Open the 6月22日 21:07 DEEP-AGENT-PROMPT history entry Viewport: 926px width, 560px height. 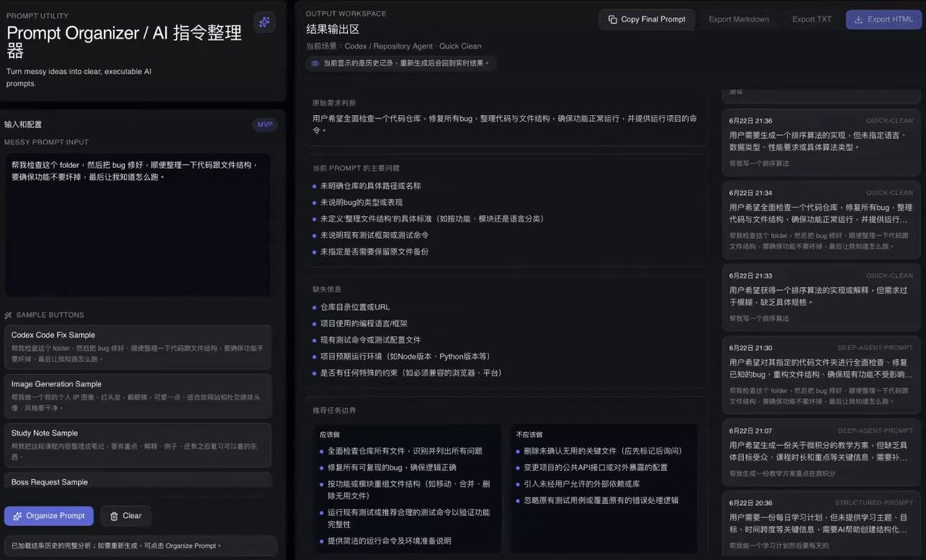821,452
